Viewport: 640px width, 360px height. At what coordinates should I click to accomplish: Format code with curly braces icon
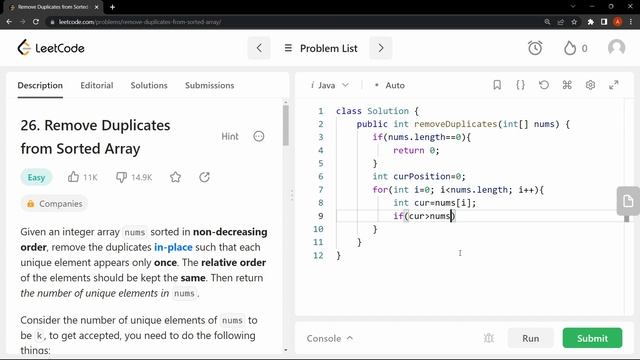(520, 85)
